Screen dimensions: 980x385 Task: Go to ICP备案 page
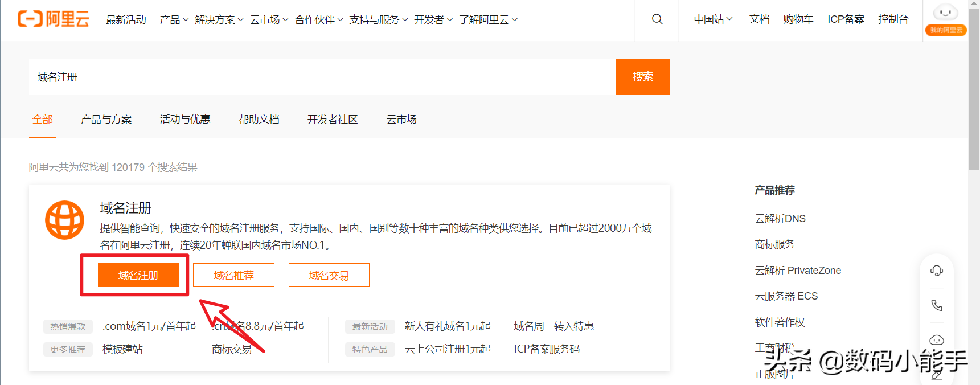(x=846, y=19)
